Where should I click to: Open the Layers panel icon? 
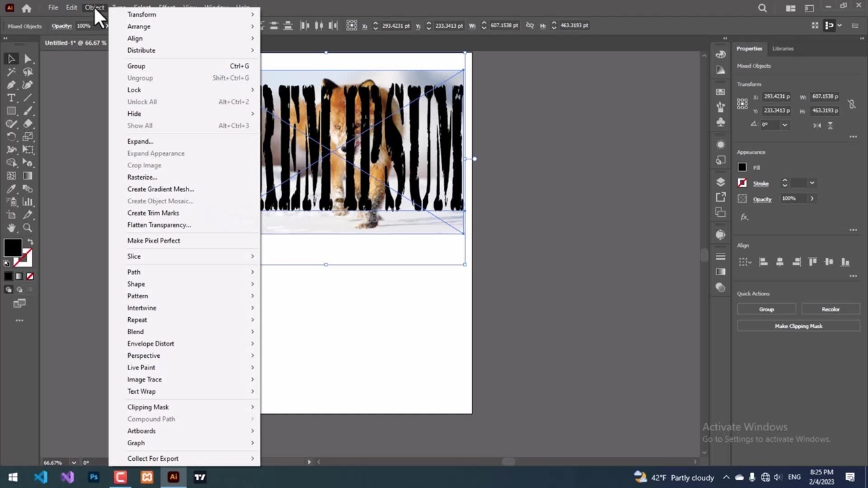tap(720, 182)
